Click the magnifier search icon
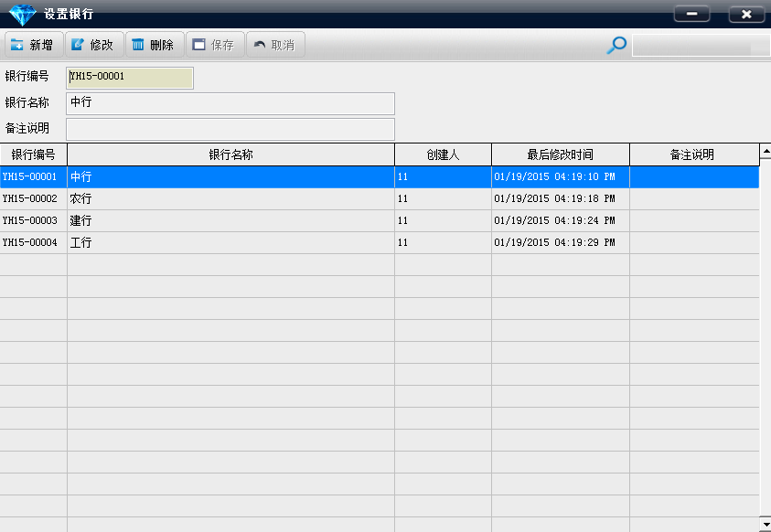Image resolution: width=771 pixels, height=532 pixels. click(616, 45)
